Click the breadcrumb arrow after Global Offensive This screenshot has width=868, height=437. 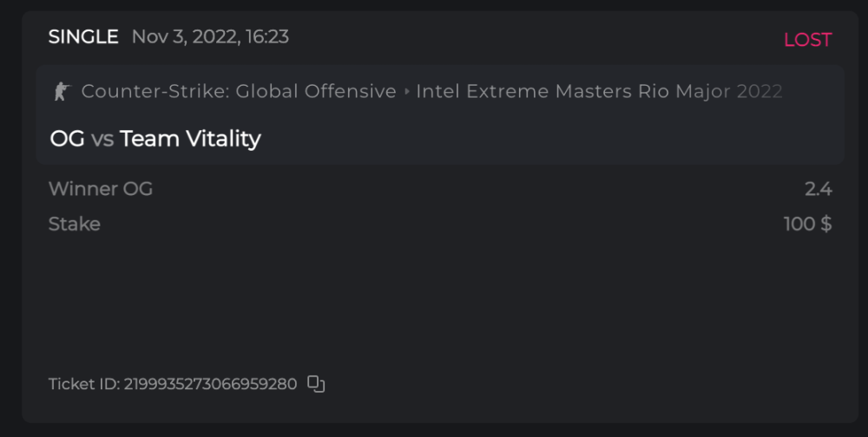click(x=406, y=91)
